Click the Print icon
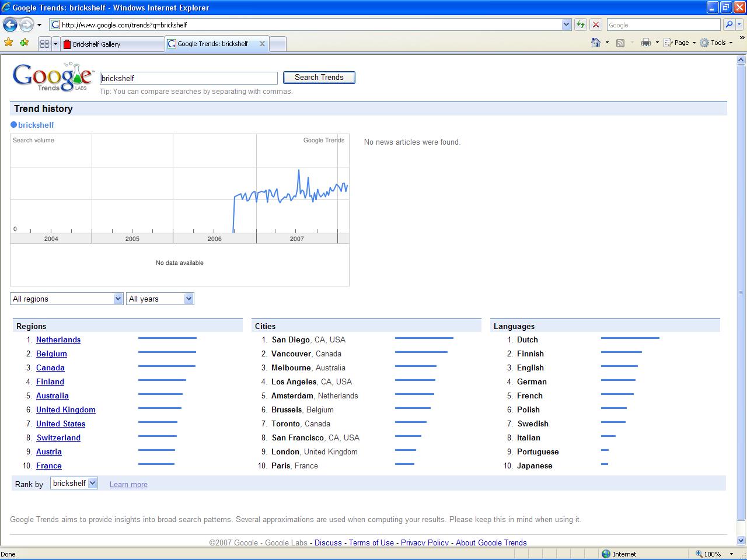The image size is (747, 560). [x=645, y=43]
